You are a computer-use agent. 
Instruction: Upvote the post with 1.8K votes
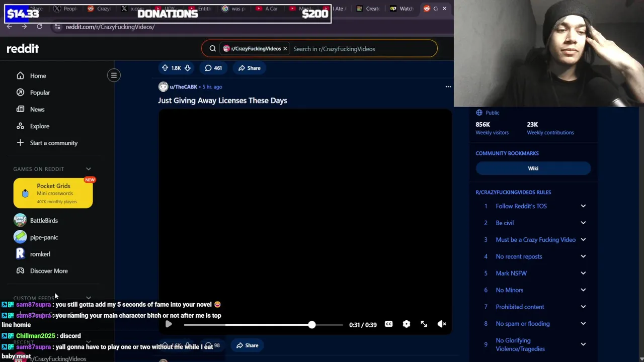(x=165, y=68)
